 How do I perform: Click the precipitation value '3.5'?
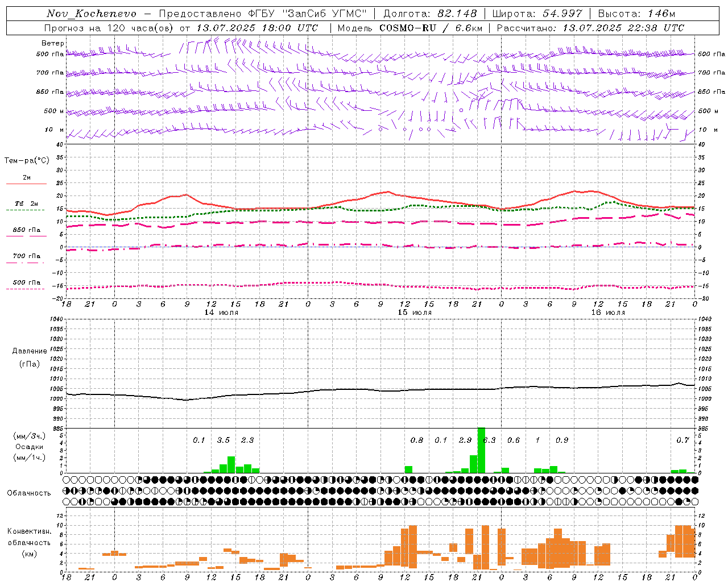point(224,440)
